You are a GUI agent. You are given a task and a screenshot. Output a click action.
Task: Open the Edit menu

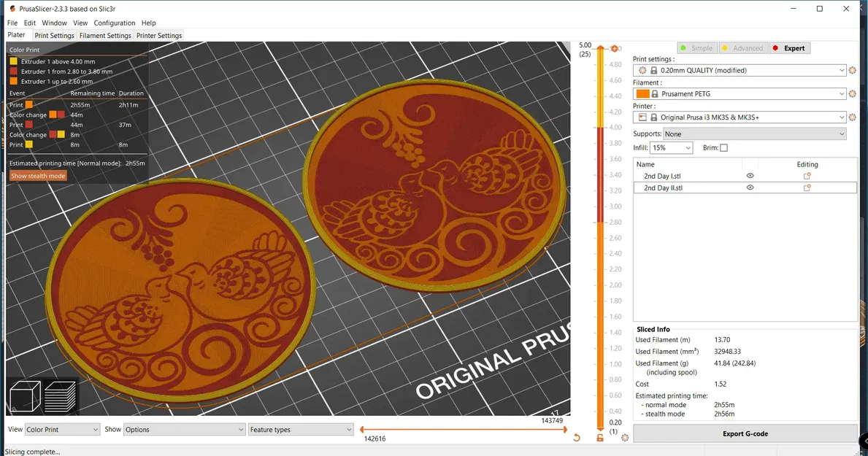(29, 23)
